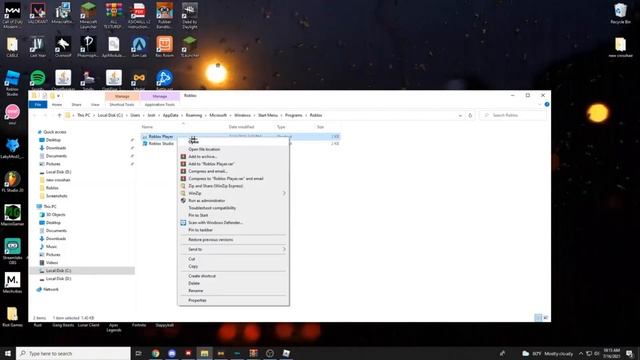Open the Rec Room desktop shortcut
This screenshot has width=640, height=360.
[x=164, y=47]
